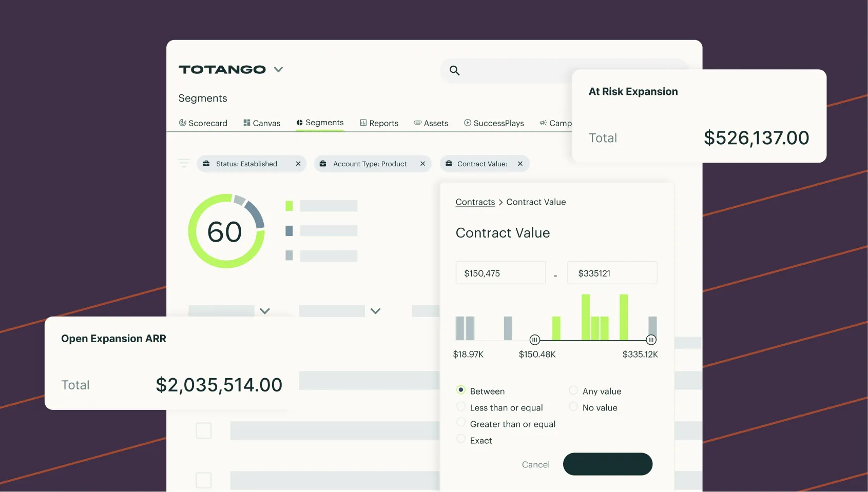This screenshot has height=492, width=868.
Task: Go to the Assets tab
Action: [x=431, y=123]
